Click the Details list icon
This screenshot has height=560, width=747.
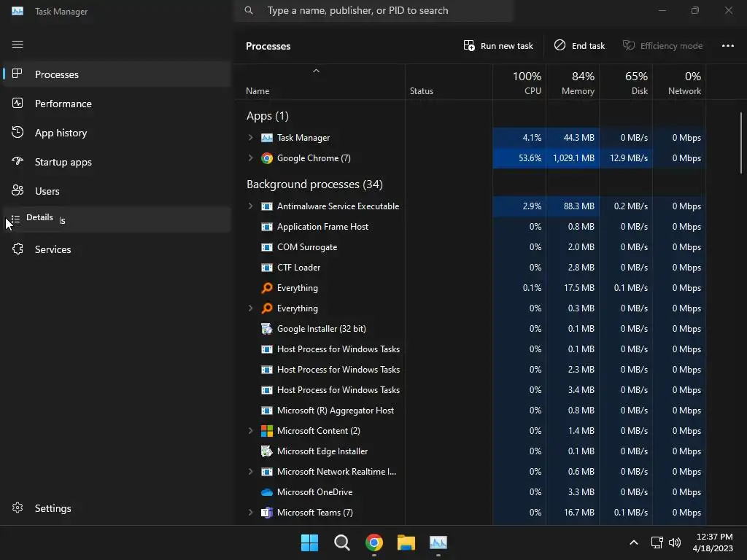click(x=16, y=219)
